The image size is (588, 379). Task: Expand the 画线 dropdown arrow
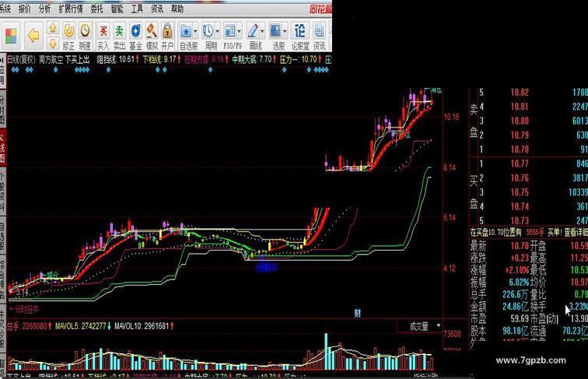(262, 32)
